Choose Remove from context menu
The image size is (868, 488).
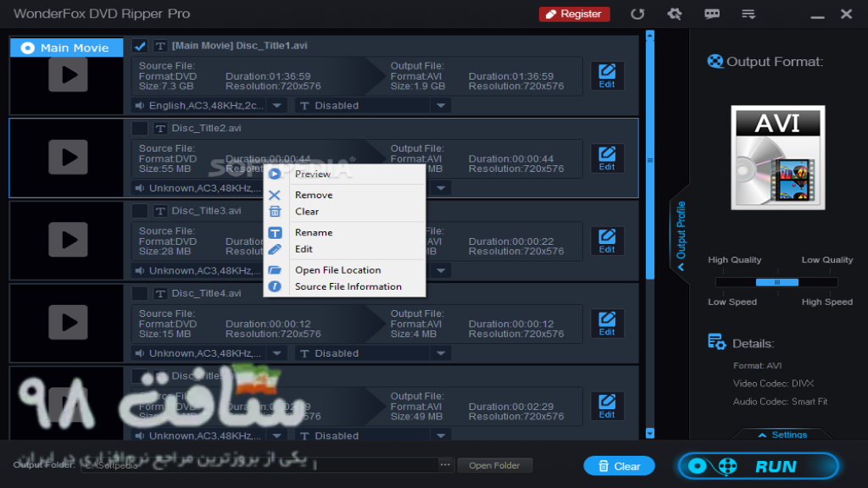pyautogui.click(x=344, y=195)
